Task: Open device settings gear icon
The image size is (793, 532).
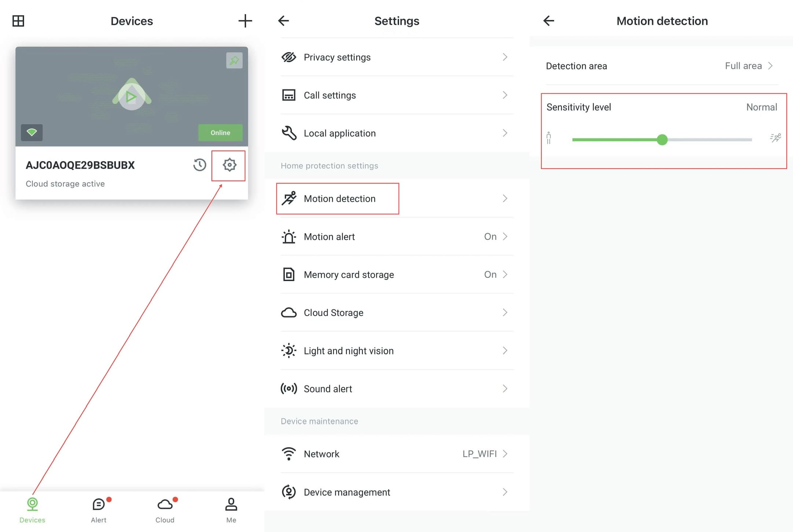Action: 229,165
